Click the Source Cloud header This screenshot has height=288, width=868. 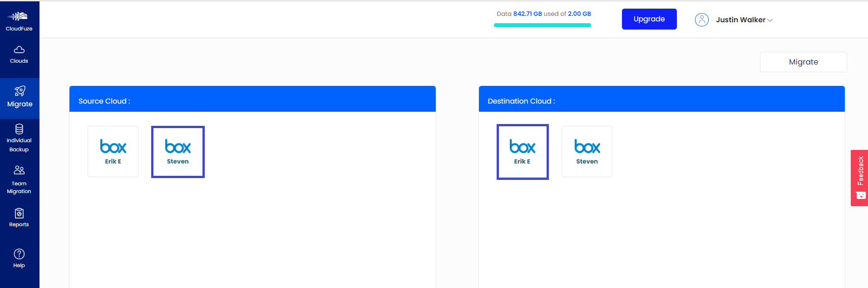pyautogui.click(x=252, y=99)
